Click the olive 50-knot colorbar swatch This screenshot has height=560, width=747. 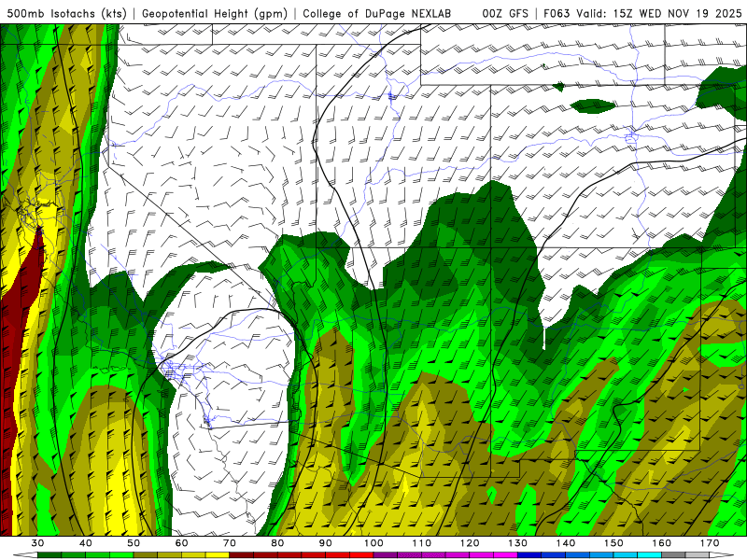point(146,555)
